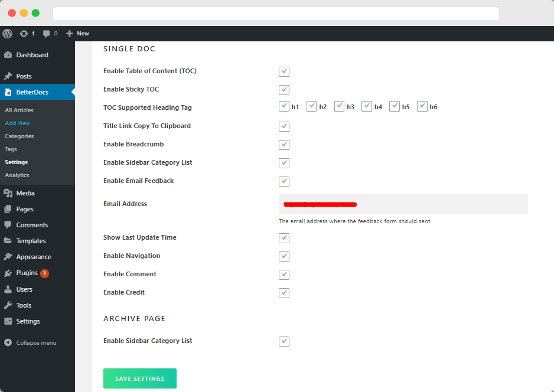554x392 pixels.
Task: Uncheck the h2 heading tag checkbox
Action: click(x=311, y=106)
